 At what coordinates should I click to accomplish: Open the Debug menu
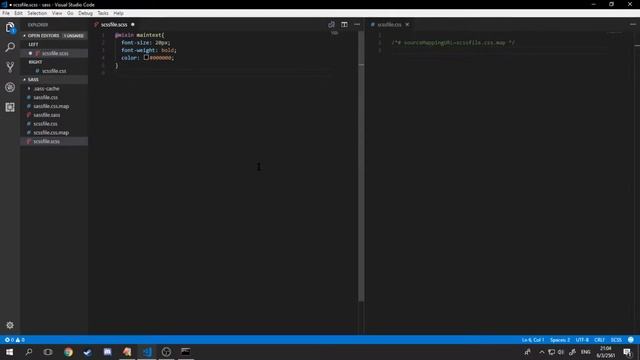coord(85,13)
